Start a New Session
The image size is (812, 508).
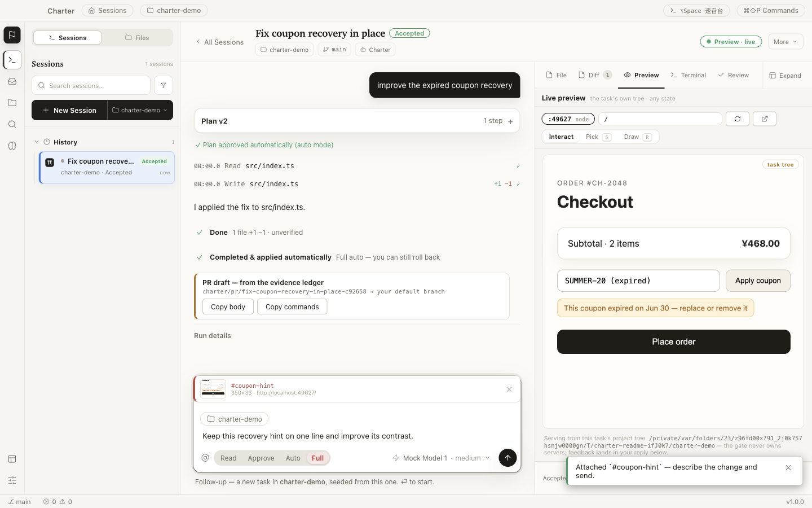click(x=69, y=110)
